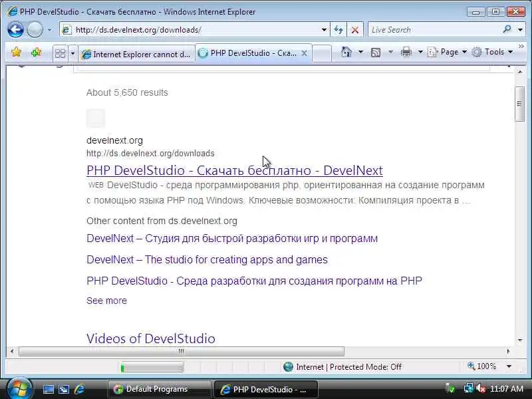Click the See more link
The image size is (532, 399).
pos(106,301)
